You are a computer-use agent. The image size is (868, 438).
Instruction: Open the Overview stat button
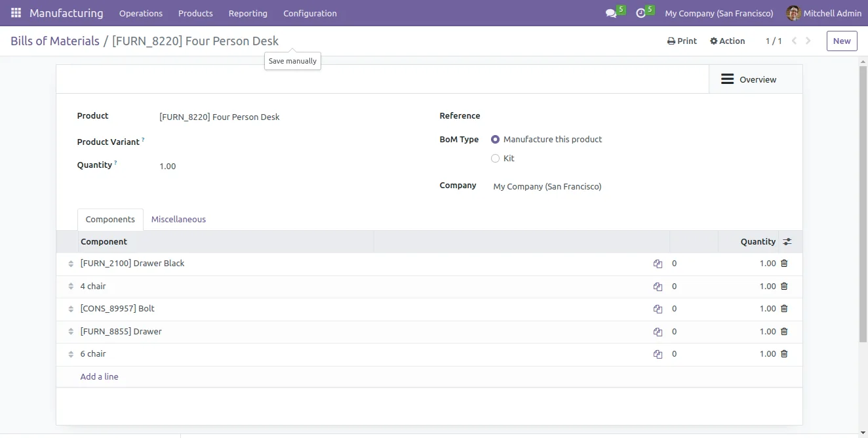756,79
